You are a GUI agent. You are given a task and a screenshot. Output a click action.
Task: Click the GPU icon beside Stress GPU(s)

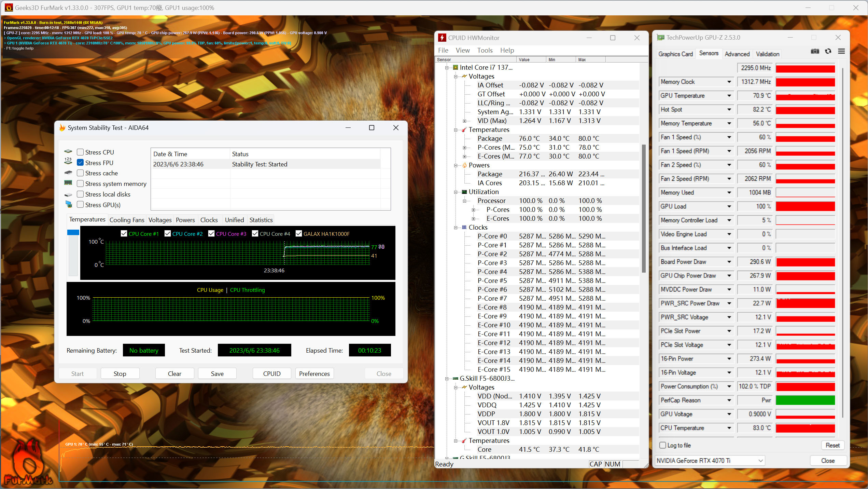pyautogui.click(x=69, y=205)
